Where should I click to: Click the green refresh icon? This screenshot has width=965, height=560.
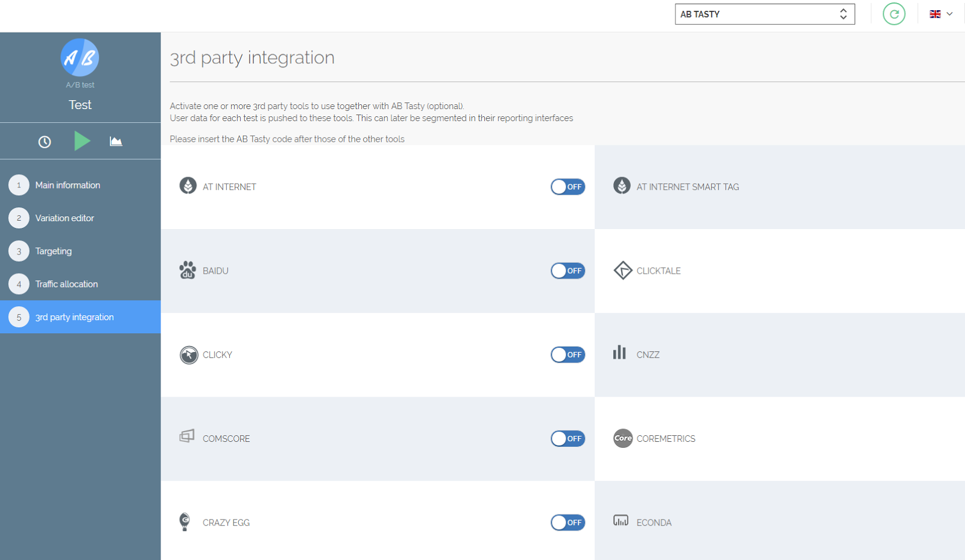click(x=894, y=14)
